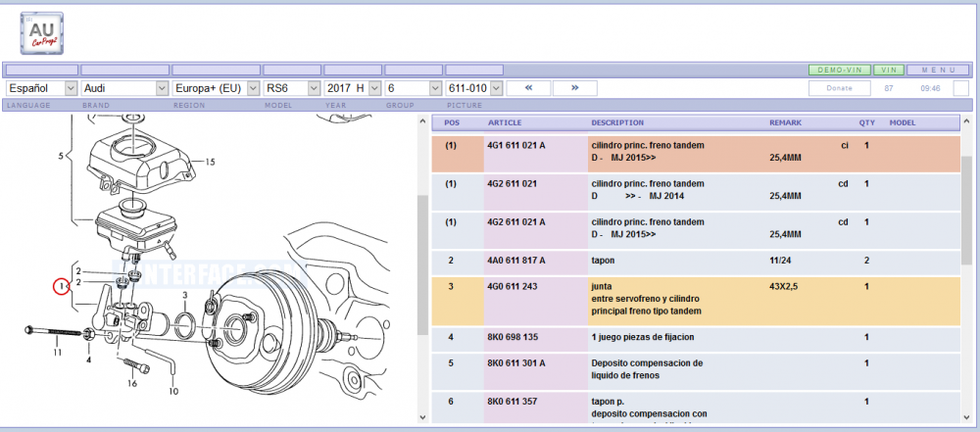Click the QTY column header

click(867, 123)
